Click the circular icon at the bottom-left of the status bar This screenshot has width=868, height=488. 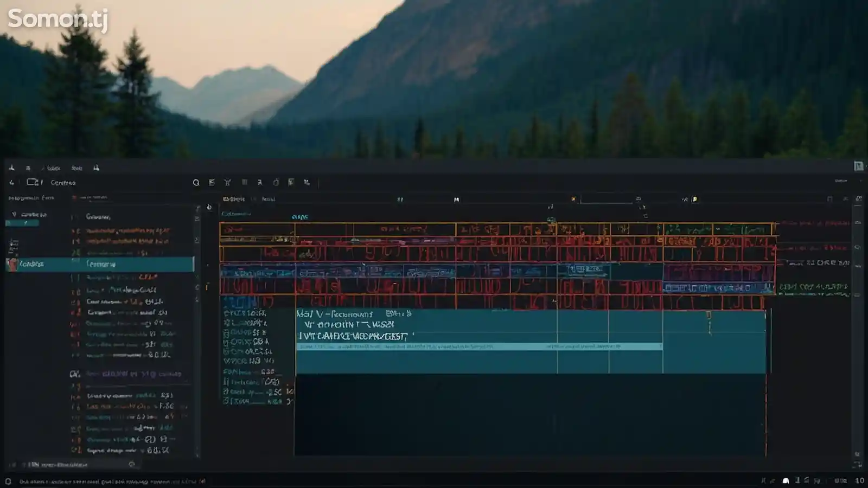[x=8, y=481]
